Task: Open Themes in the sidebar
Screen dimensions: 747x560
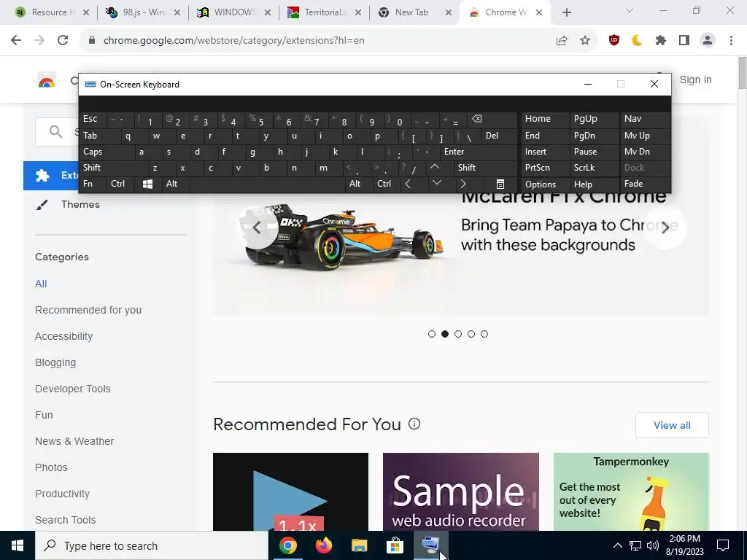Action: click(80, 205)
